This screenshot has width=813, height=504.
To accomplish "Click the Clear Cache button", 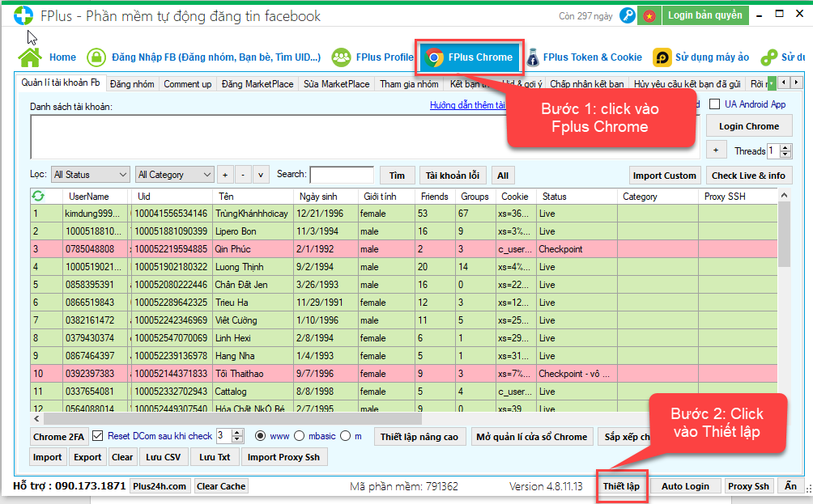I will [x=221, y=486].
